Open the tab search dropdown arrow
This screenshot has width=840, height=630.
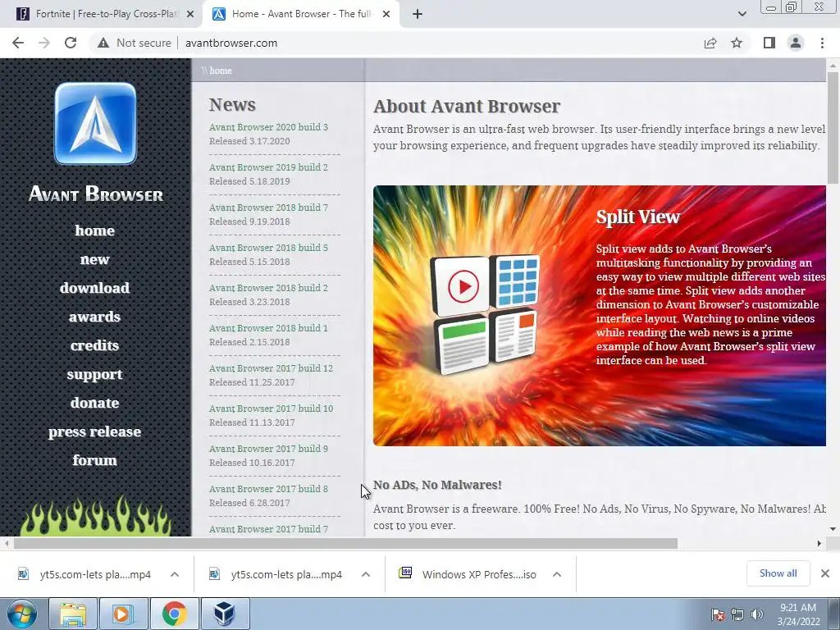click(x=742, y=14)
